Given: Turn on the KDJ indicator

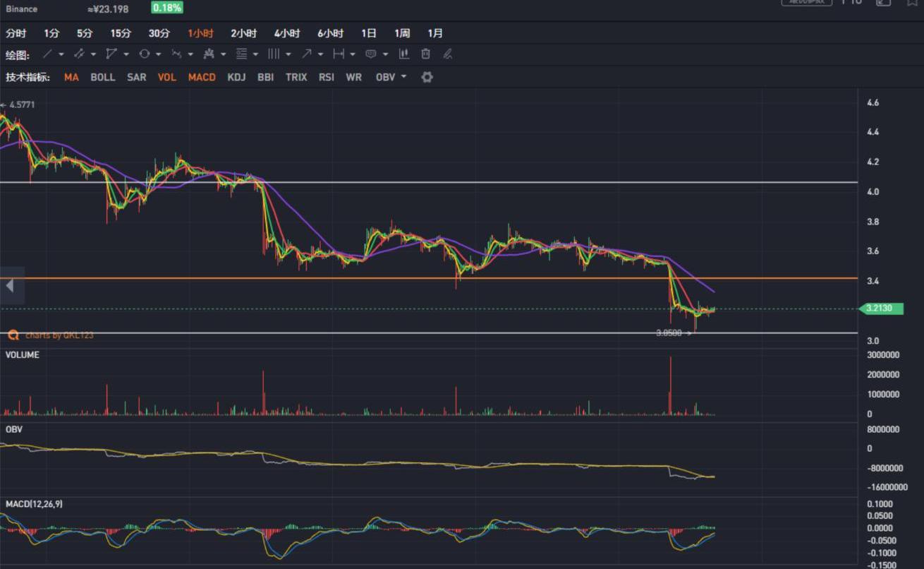Looking at the screenshot, I should click(x=236, y=78).
